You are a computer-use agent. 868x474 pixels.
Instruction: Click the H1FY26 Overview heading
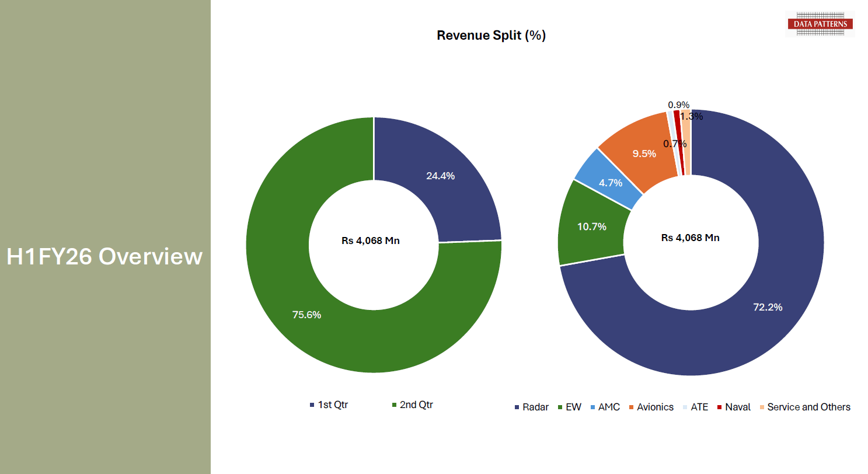104,256
